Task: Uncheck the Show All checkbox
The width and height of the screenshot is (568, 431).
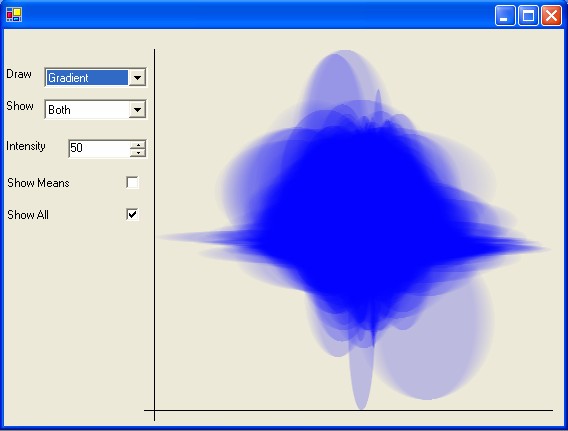Action: tap(132, 214)
